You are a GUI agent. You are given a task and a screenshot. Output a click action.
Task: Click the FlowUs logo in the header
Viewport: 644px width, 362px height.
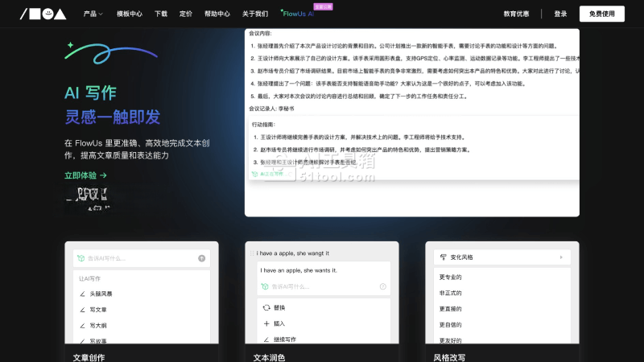click(43, 14)
